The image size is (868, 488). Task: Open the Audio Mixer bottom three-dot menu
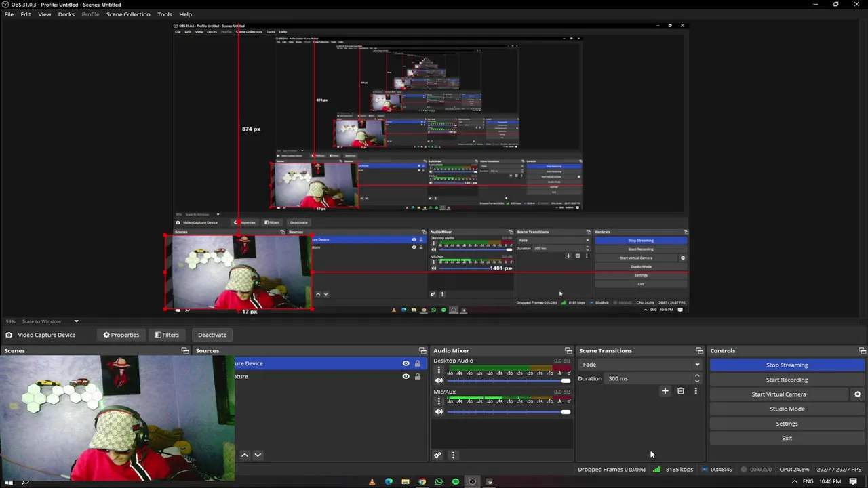pos(453,455)
